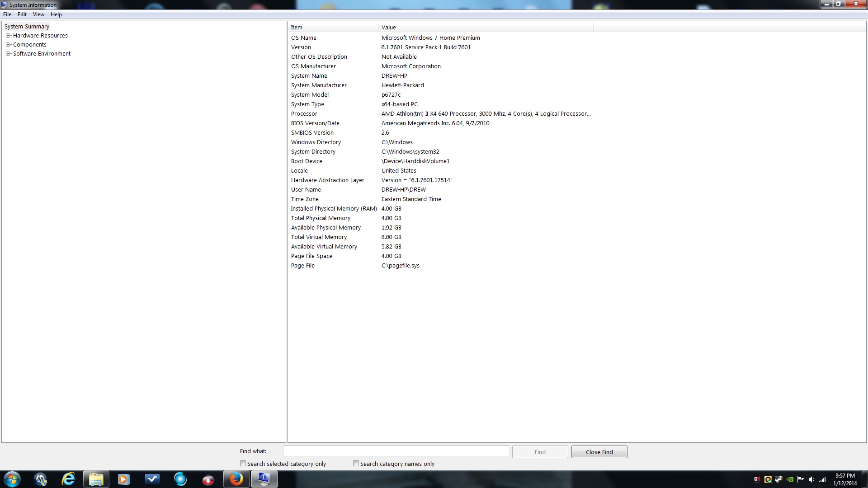The image size is (868, 488).
Task: Open the Steam tray icon
Action: [x=779, y=479]
